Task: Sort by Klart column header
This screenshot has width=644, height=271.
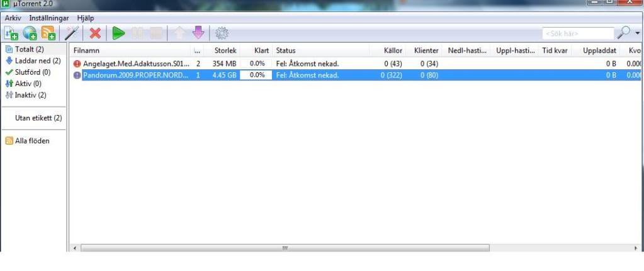Action: 256,50
